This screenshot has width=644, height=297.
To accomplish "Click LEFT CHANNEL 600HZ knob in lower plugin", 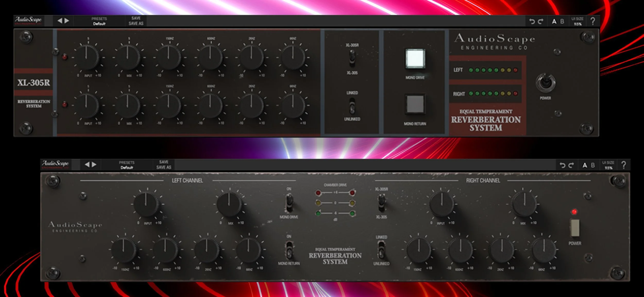I will (x=166, y=250).
